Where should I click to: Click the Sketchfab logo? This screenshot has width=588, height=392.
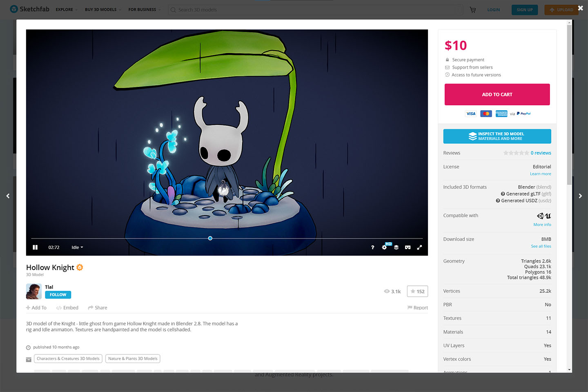[x=29, y=9]
